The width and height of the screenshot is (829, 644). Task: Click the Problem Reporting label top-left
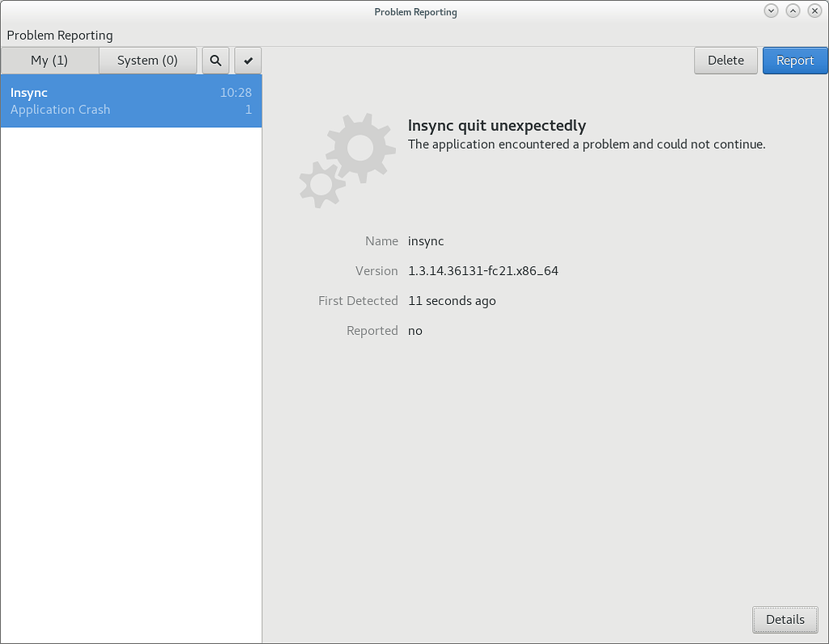[60, 35]
